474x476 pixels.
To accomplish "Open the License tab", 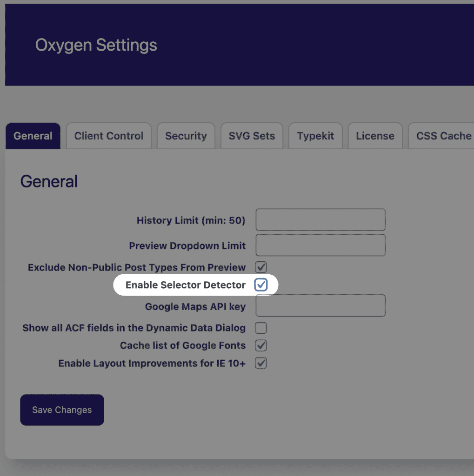I will pyautogui.click(x=375, y=136).
